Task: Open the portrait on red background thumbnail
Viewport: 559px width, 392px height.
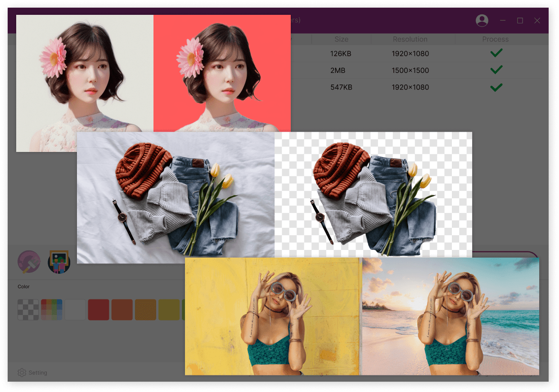Action: click(x=222, y=73)
